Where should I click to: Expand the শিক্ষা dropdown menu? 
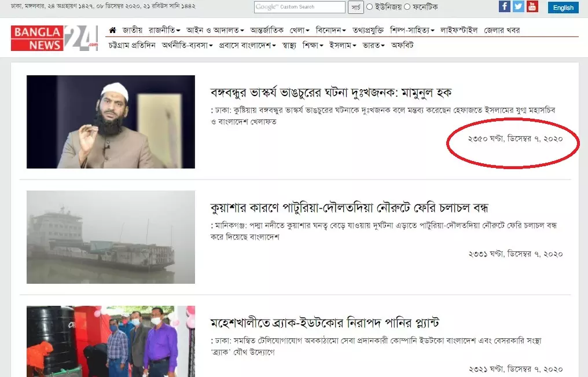tap(313, 45)
